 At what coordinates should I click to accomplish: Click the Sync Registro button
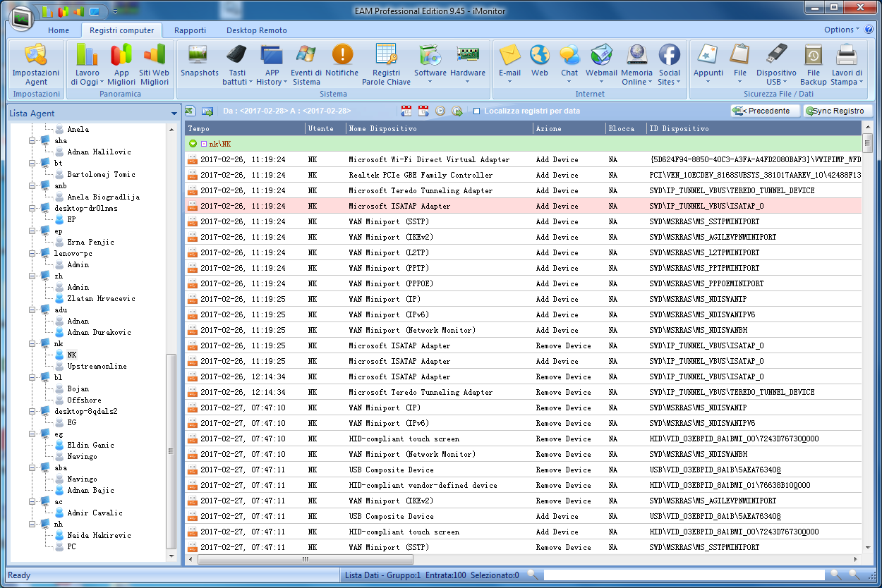point(838,111)
